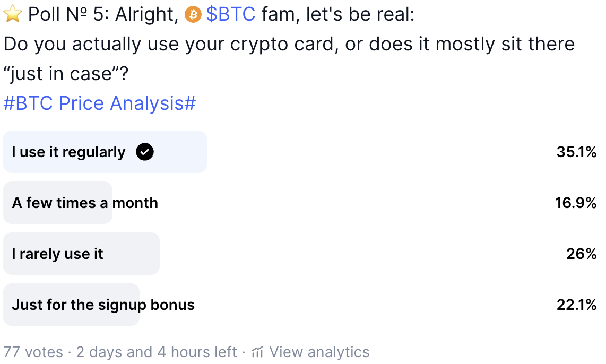Click the "77 votes" count

(33, 352)
